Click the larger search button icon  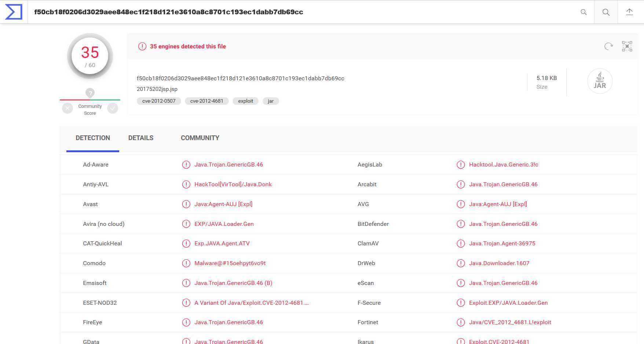point(606,12)
